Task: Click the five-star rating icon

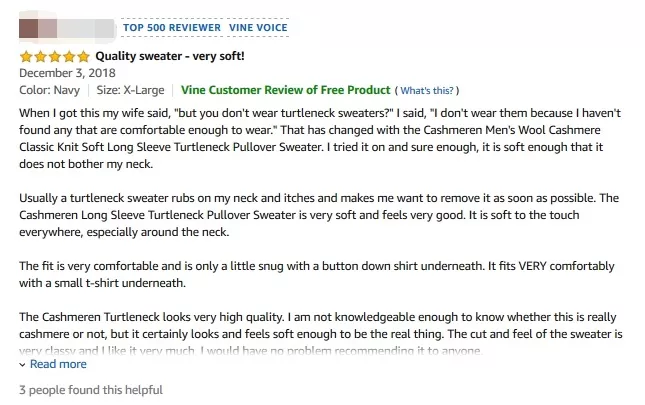Action: (x=54, y=56)
